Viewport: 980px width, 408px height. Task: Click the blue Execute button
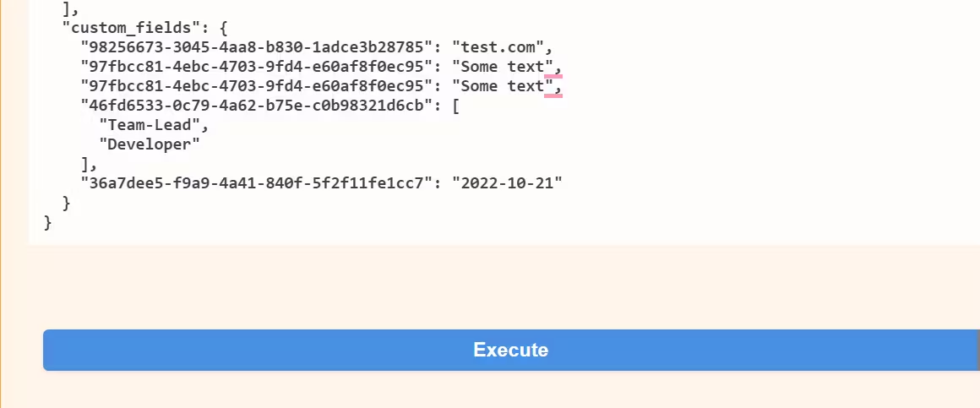pyautogui.click(x=510, y=350)
